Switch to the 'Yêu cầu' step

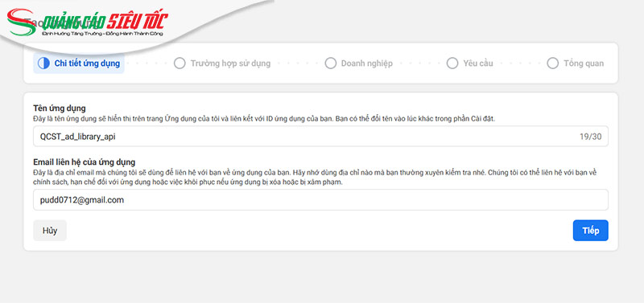[470, 63]
